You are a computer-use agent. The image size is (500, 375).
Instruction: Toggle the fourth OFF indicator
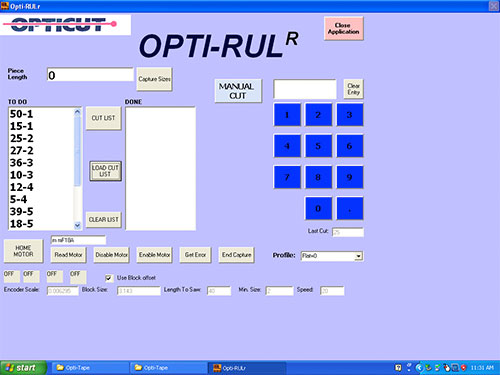pos(78,276)
